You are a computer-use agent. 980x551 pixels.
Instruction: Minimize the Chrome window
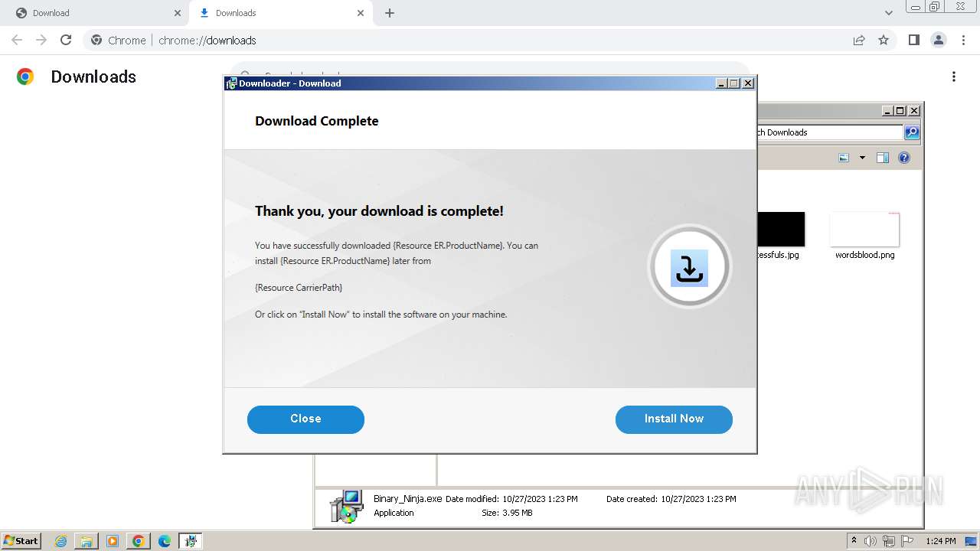click(914, 6)
